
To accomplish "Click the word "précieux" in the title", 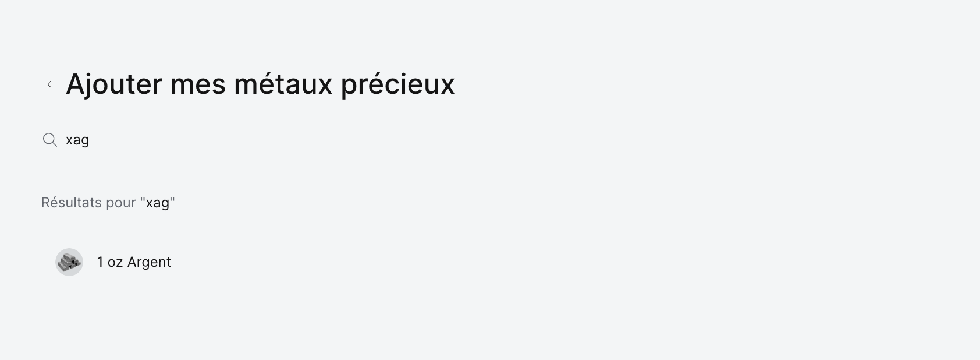I will 397,84.
